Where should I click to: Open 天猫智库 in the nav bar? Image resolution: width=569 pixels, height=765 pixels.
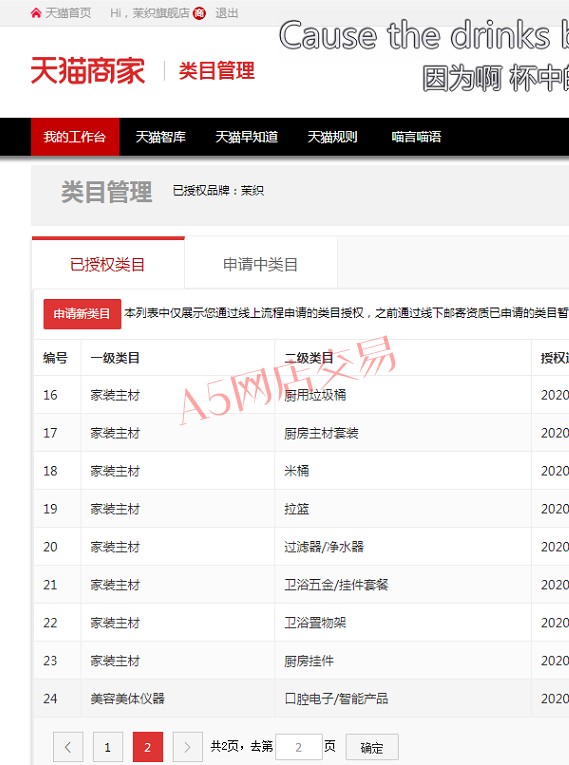(x=161, y=137)
